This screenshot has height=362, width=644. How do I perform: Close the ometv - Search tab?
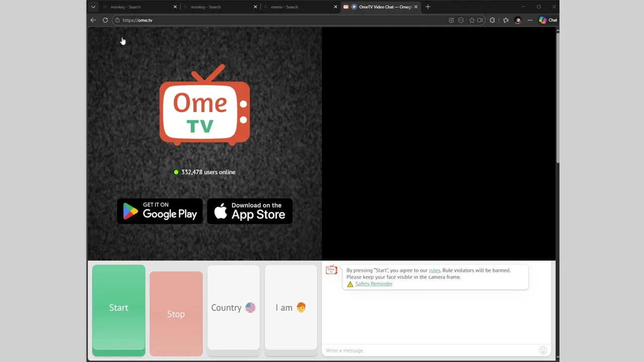[336, 7]
